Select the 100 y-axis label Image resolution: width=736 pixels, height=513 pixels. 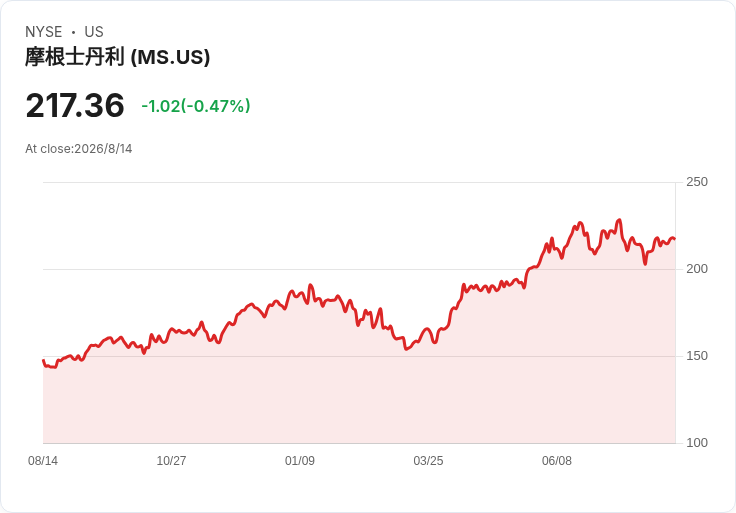697,443
